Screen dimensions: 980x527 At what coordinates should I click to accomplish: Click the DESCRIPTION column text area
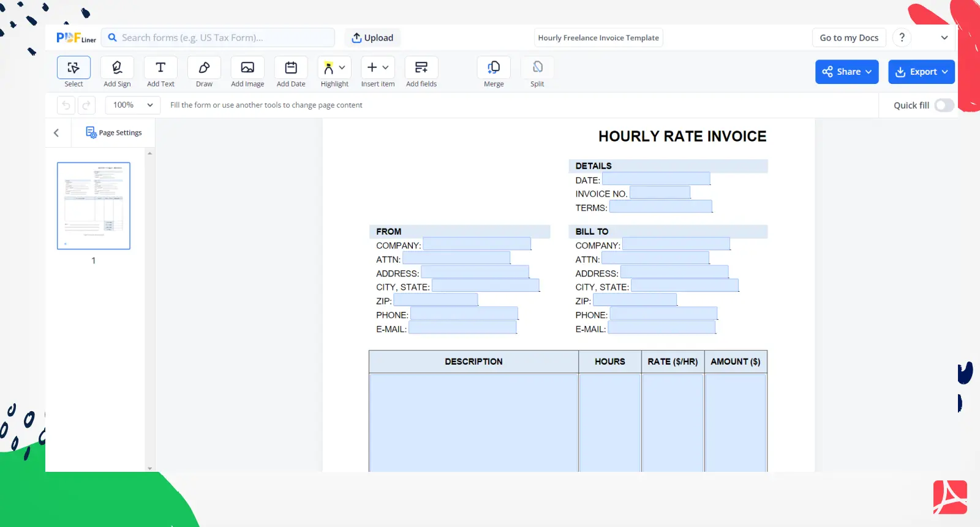pos(474,423)
